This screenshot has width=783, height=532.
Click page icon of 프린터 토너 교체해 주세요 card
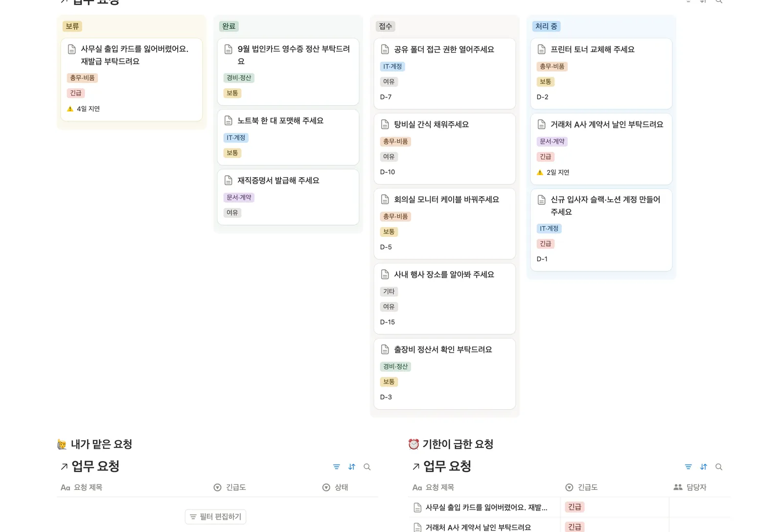coord(542,49)
